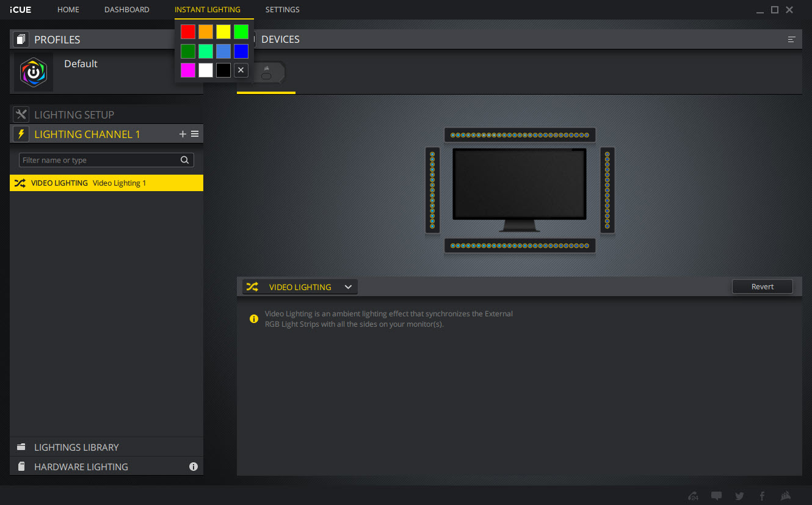Apply the black instant lighting color
Screen dimensions: 812x505
coord(223,70)
